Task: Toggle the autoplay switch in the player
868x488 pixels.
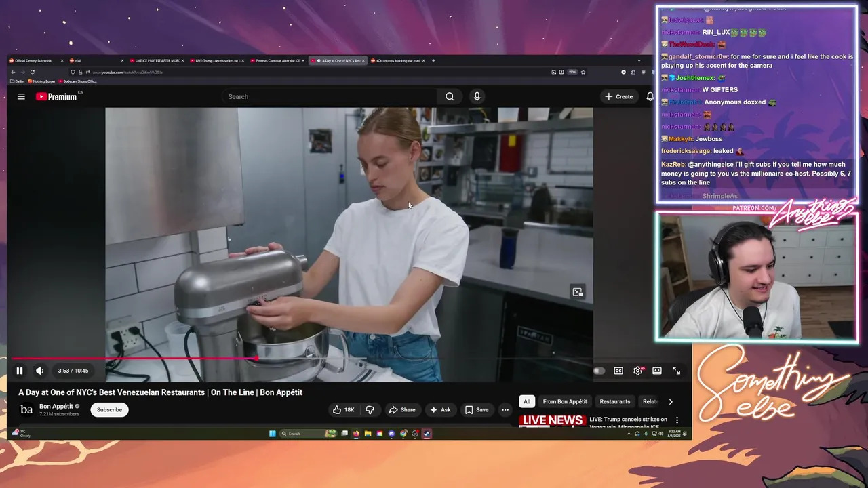Action: 599,371
